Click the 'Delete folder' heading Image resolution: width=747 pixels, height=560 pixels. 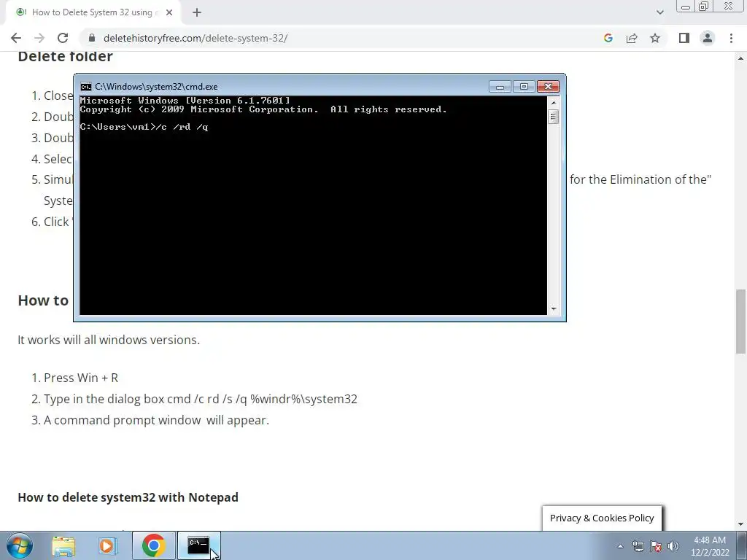click(x=65, y=56)
